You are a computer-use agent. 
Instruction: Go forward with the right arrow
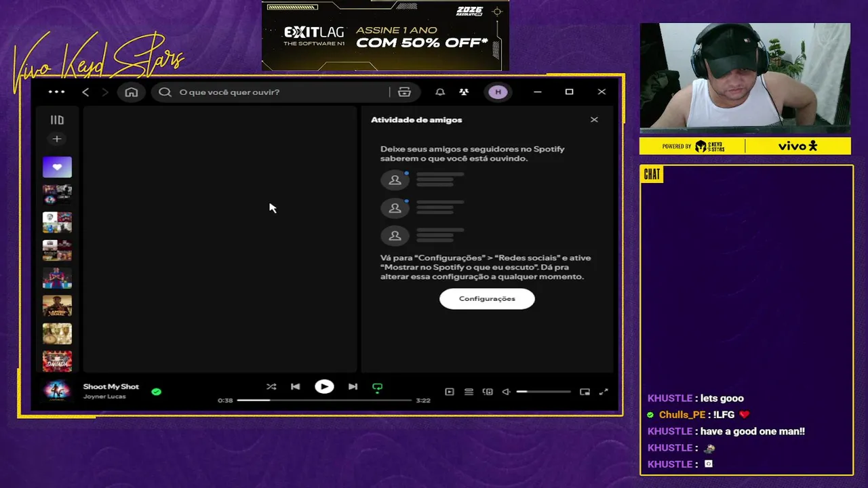coord(105,92)
